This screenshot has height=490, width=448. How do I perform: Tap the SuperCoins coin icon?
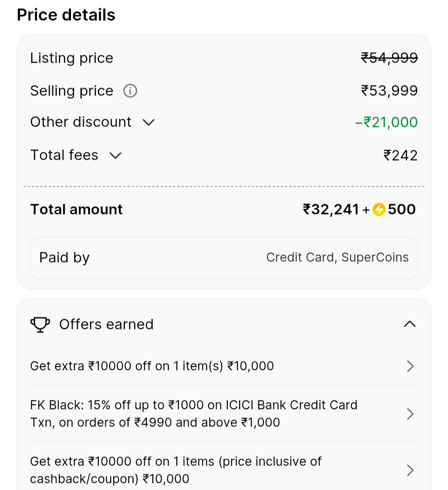click(379, 210)
